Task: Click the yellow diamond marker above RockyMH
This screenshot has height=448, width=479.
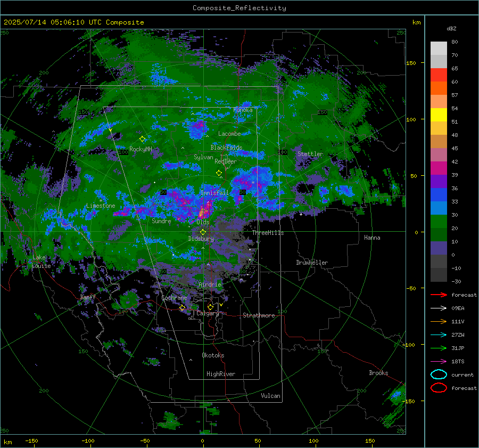Action: click(142, 139)
